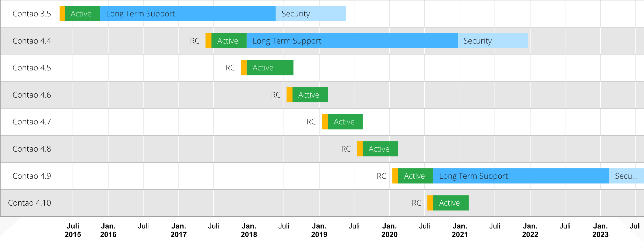
Task: Select Contao 3.5 Long Term Support bar
Action: tap(188, 14)
